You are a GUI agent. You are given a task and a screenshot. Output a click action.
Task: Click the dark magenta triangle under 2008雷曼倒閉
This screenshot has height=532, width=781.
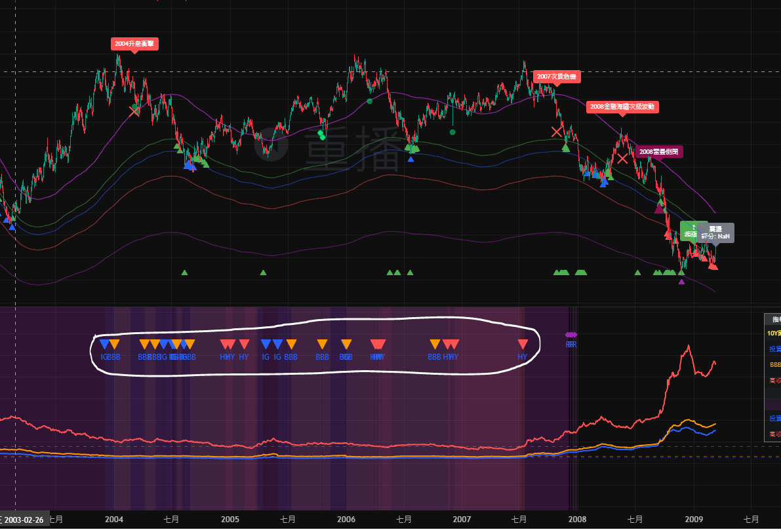pyautogui.click(x=659, y=208)
